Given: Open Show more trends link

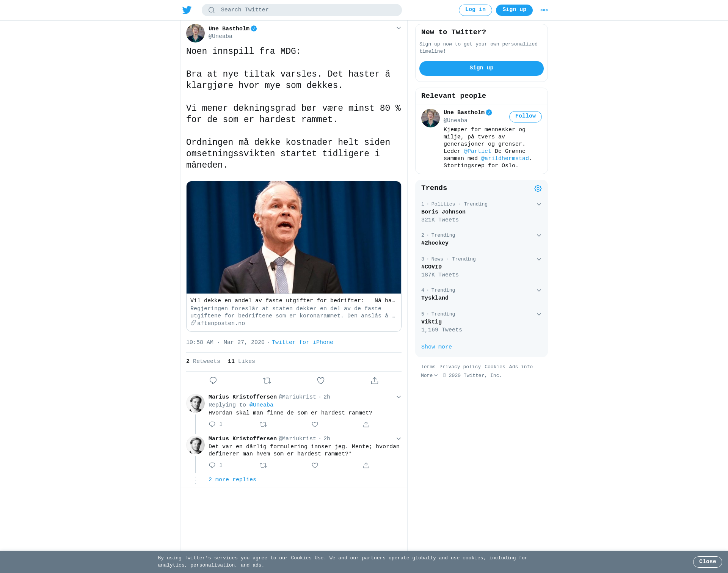Looking at the screenshot, I should (436, 347).
